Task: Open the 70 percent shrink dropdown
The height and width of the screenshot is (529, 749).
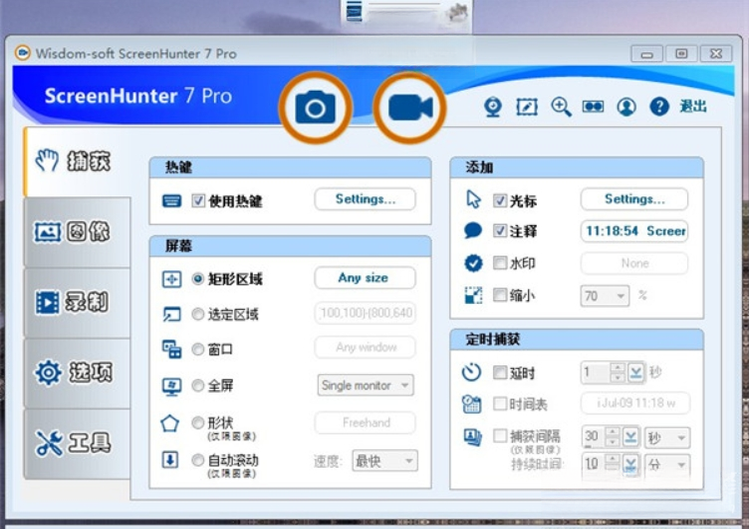Action: (x=605, y=296)
